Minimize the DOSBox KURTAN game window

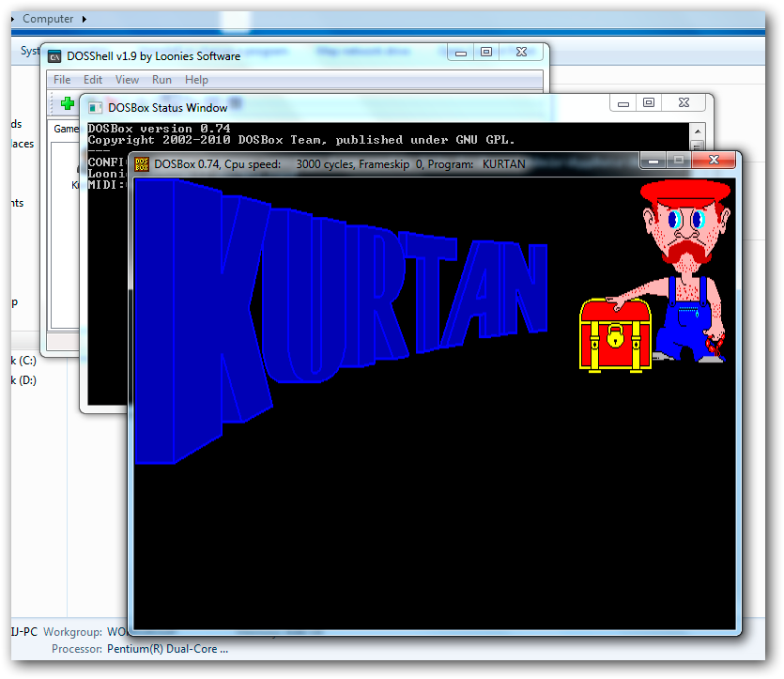[x=653, y=161]
